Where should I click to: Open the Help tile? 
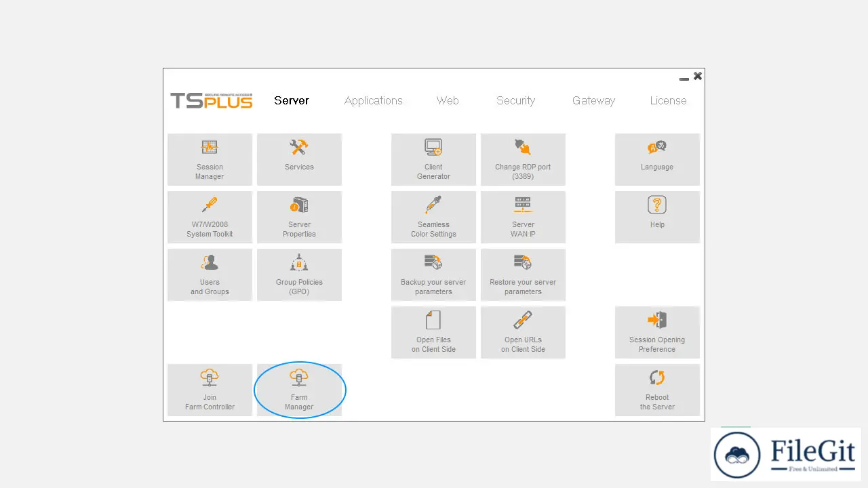coord(657,217)
